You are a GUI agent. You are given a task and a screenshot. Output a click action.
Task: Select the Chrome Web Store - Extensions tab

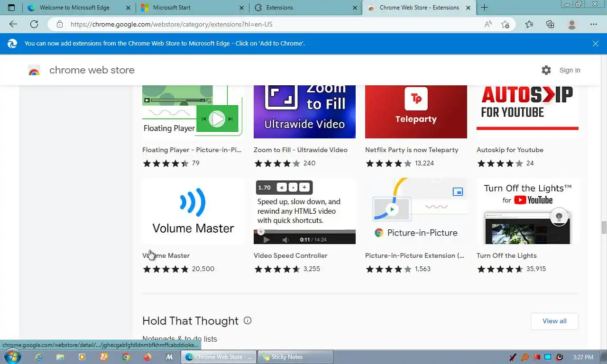coord(418,8)
